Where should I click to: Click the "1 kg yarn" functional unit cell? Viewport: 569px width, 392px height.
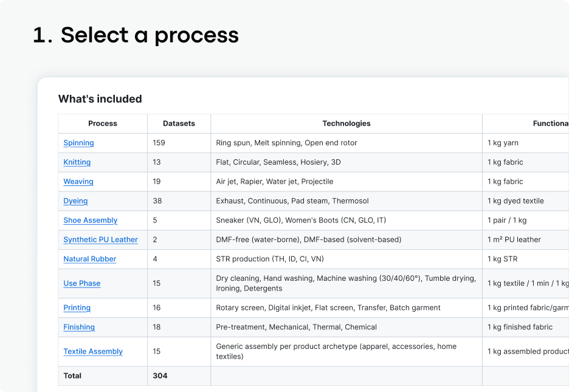526,143
